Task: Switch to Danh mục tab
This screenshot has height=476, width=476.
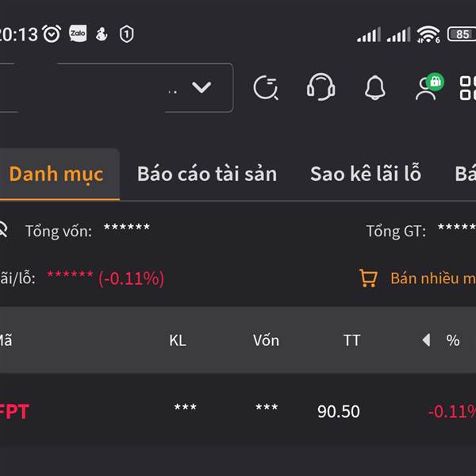Action: pyautogui.click(x=56, y=174)
